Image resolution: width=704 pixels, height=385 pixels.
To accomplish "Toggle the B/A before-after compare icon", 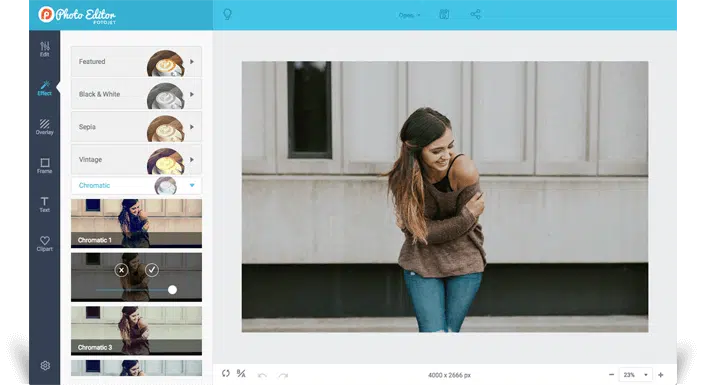I will pos(241,373).
